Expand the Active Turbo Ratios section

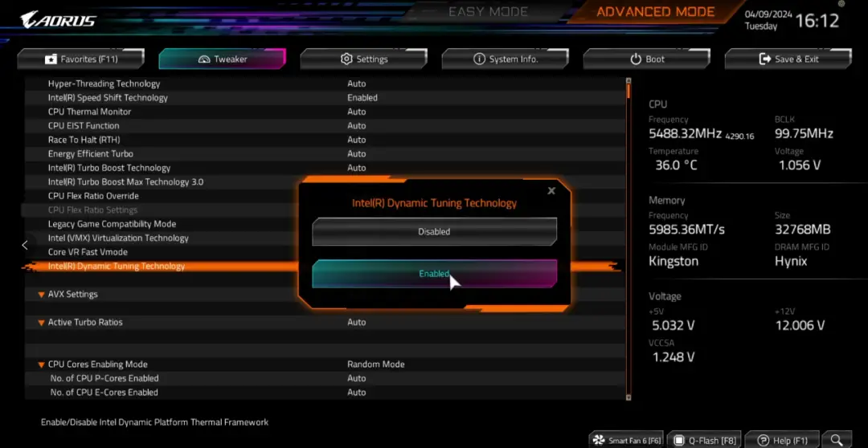41,323
